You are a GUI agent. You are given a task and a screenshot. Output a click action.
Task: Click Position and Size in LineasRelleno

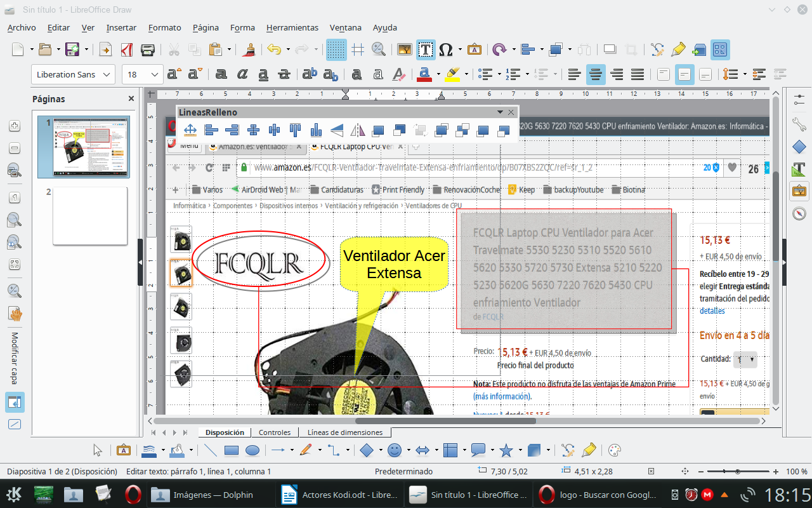tap(190, 131)
